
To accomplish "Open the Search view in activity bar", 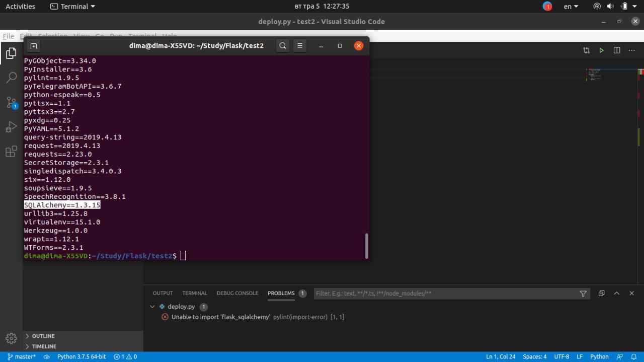I will [x=11, y=78].
